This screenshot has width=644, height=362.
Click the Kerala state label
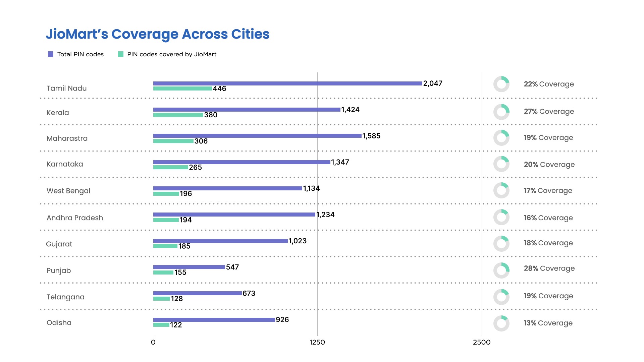pyautogui.click(x=58, y=113)
